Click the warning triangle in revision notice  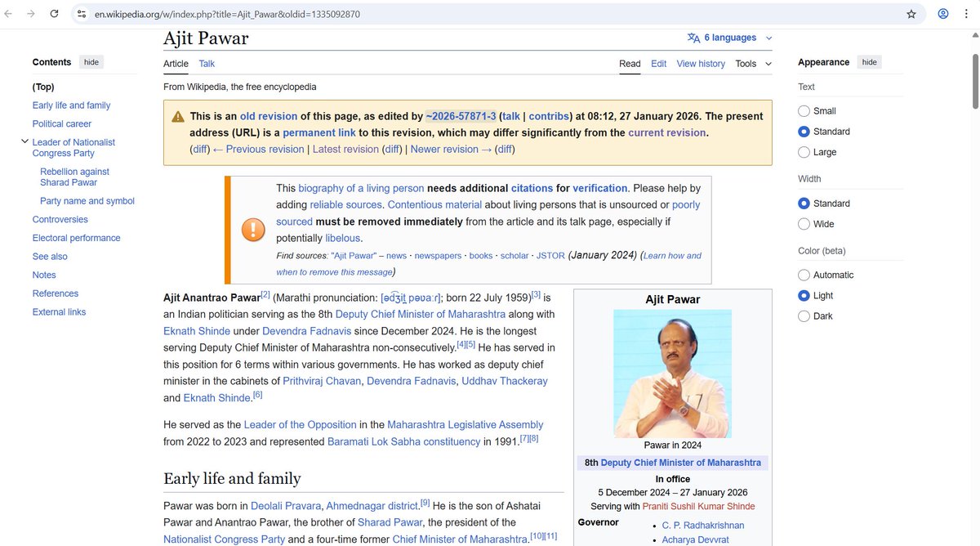177,117
